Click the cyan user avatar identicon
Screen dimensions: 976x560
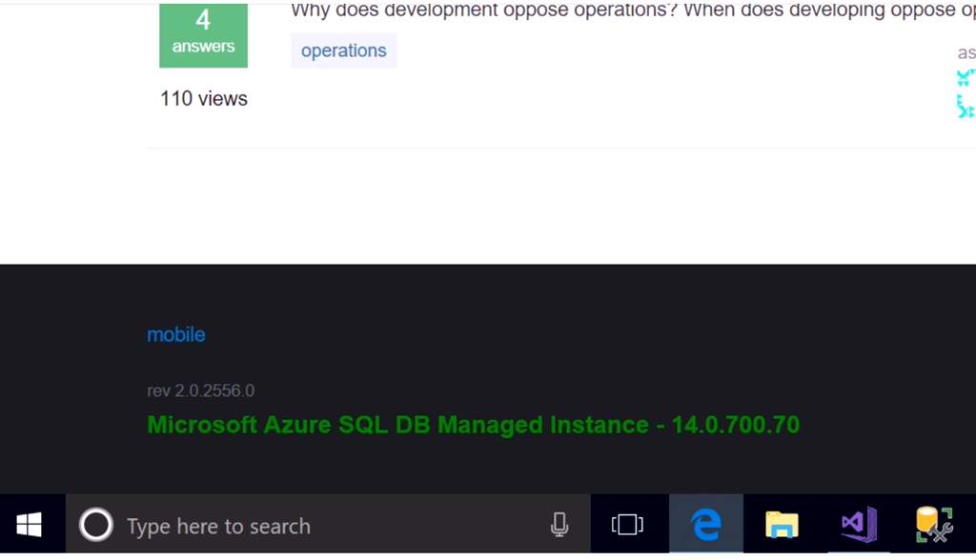click(966, 93)
